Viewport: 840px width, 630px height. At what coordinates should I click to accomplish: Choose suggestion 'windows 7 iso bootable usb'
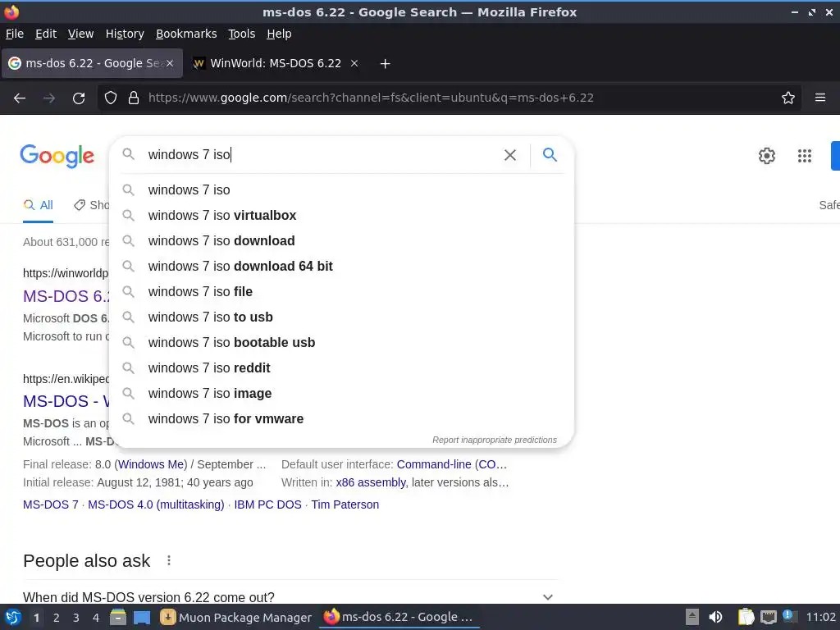coord(342,342)
